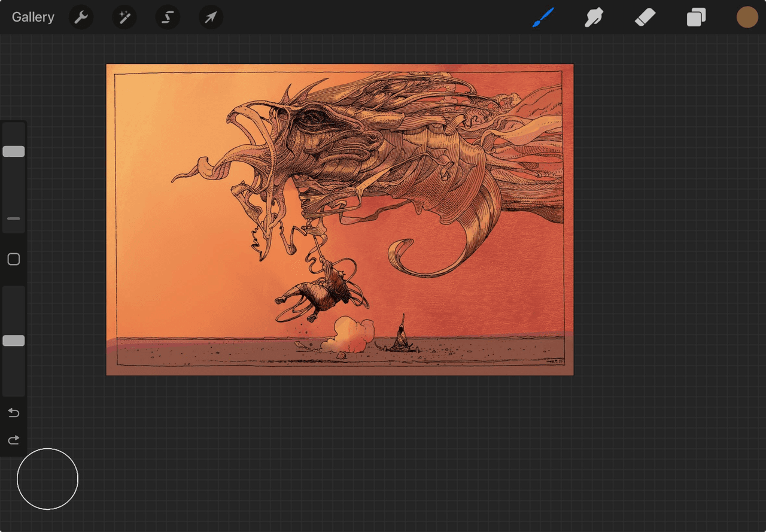Click the saved-size notch on the size slider
This screenshot has height=532, width=766.
coord(14,219)
